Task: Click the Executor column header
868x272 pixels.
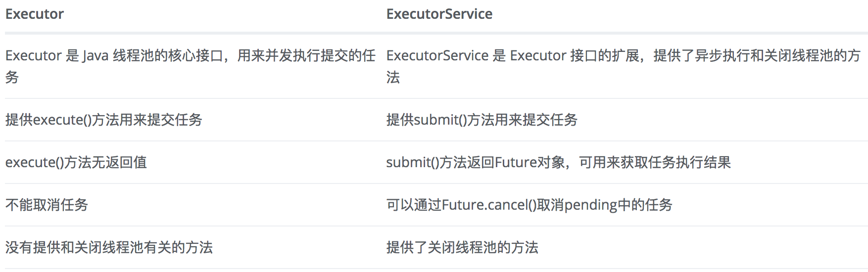Action: tap(35, 14)
